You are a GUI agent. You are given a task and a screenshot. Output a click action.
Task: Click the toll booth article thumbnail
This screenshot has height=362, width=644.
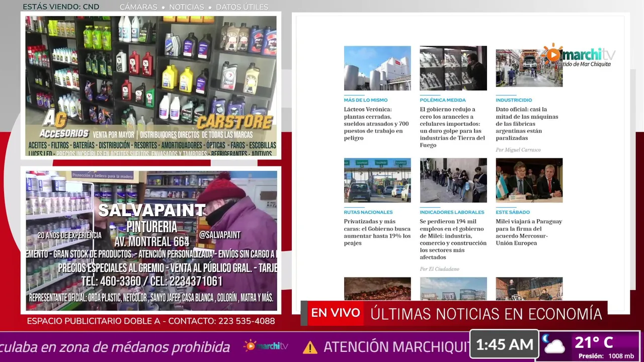377,180
